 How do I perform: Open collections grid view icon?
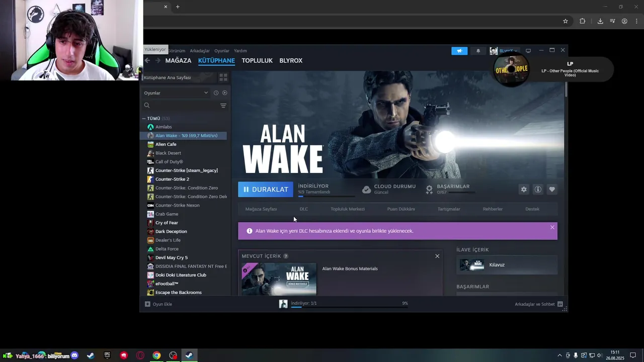(223, 77)
